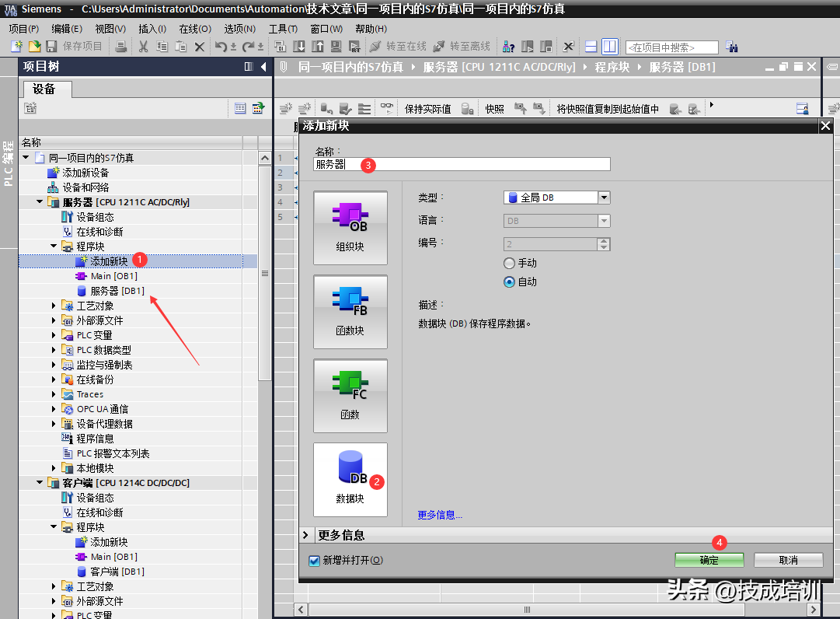
Task: Click the 在项目中搜索 search box
Action: [672, 47]
